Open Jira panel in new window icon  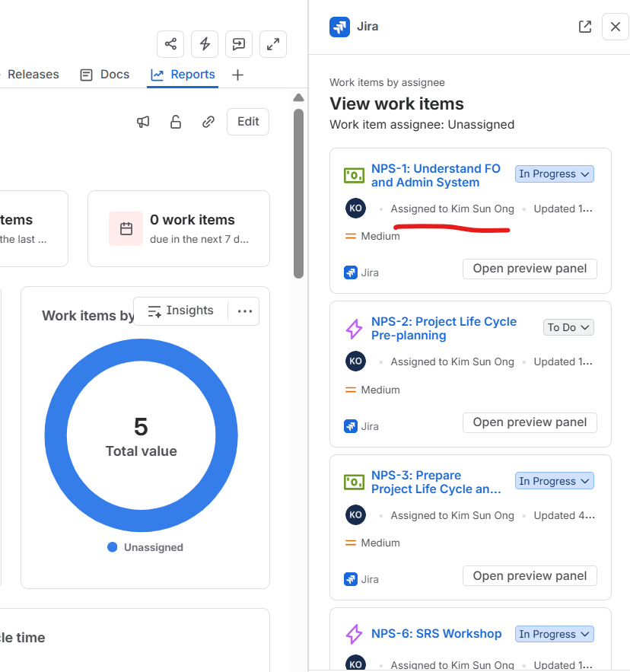585,27
